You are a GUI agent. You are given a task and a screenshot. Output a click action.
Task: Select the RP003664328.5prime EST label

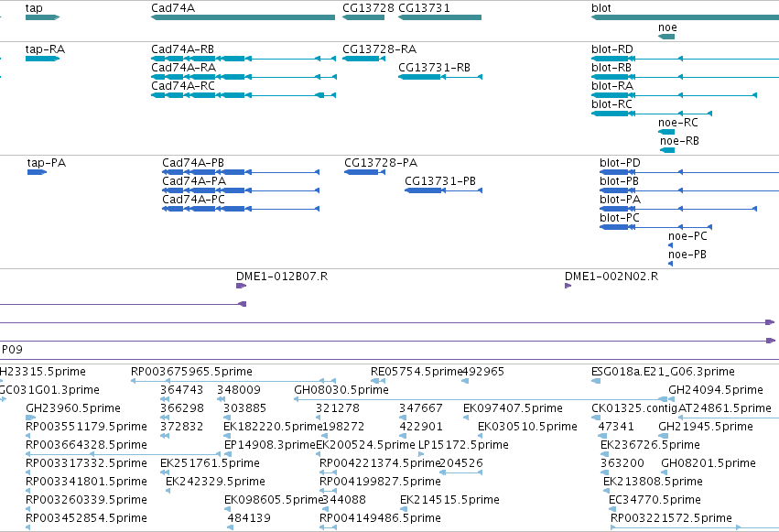(x=86, y=445)
